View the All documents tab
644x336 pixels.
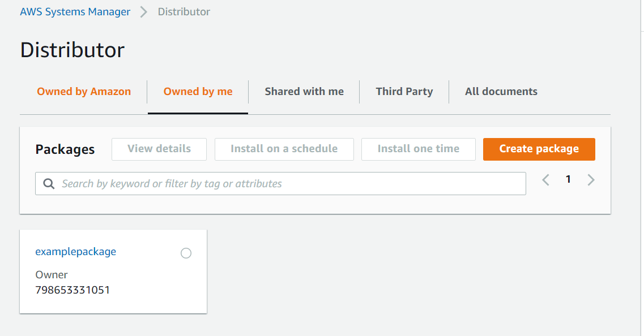pyautogui.click(x=501, y=91)
